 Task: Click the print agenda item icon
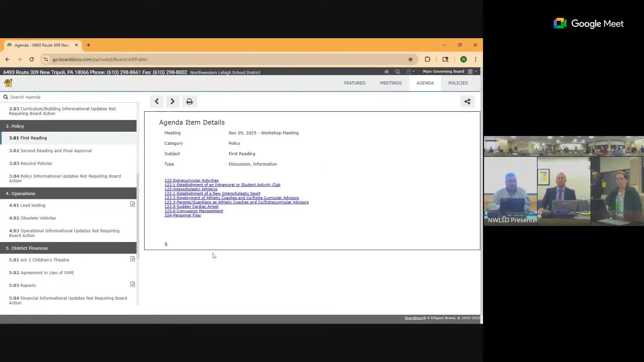[190, 102]
